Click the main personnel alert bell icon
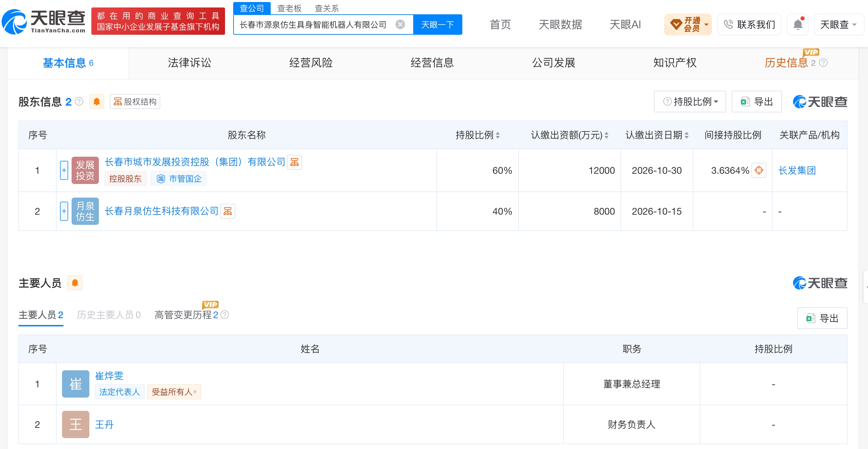 pyautogui.click(x=75, y=283)
